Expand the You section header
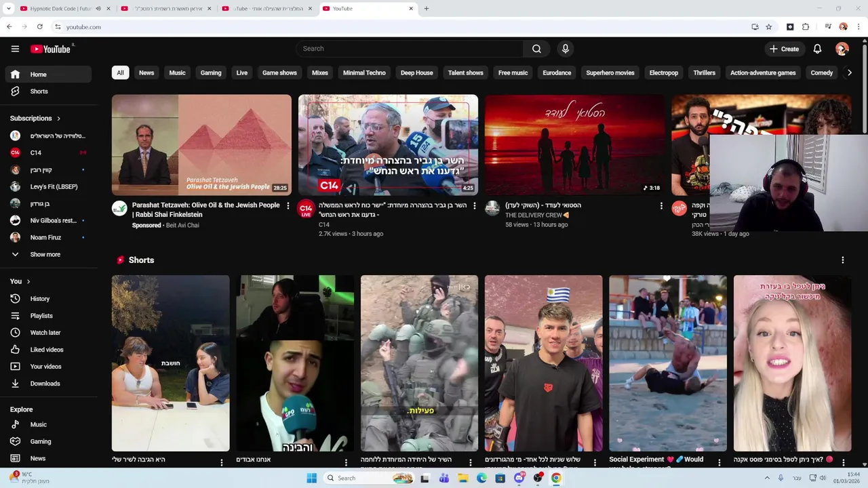 [x=20, y=281]
